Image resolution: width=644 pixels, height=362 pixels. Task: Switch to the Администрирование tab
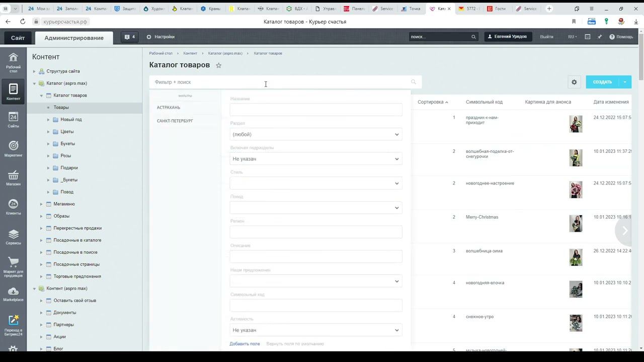coord(74,38)
